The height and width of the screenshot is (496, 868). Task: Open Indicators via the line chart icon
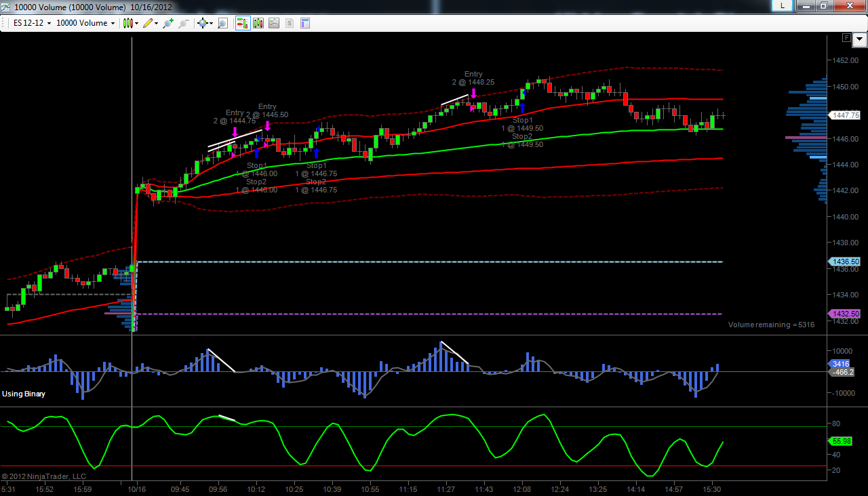[274, 23]
